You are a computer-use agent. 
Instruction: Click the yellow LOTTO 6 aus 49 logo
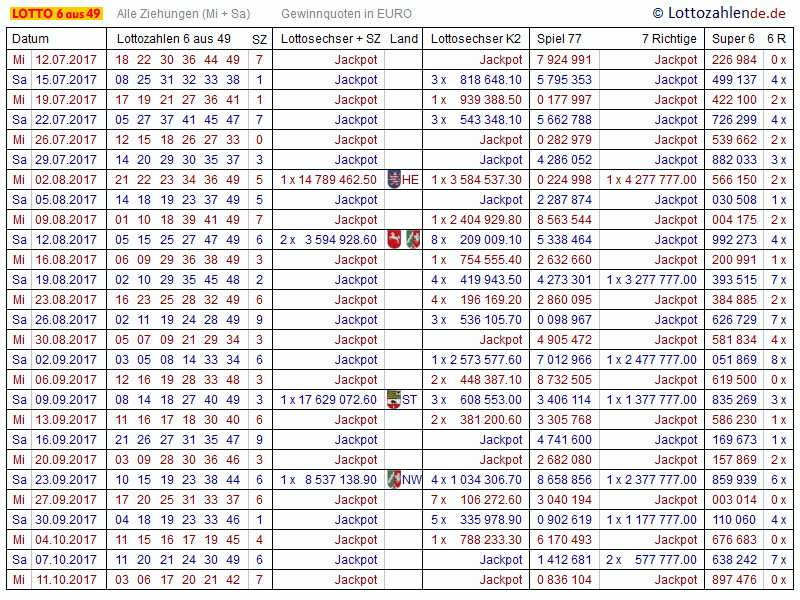pos(56,13)
